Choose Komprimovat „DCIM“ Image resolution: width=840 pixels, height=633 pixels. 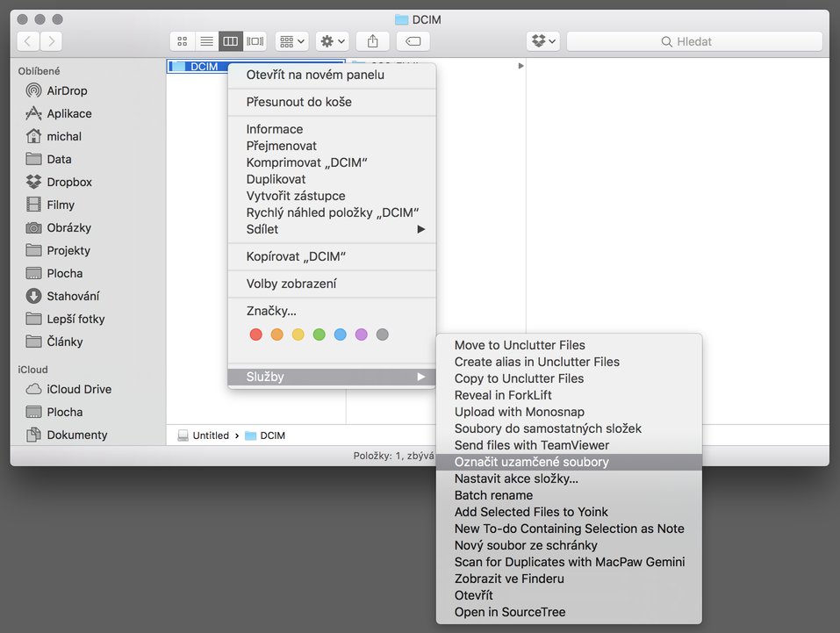332,162
